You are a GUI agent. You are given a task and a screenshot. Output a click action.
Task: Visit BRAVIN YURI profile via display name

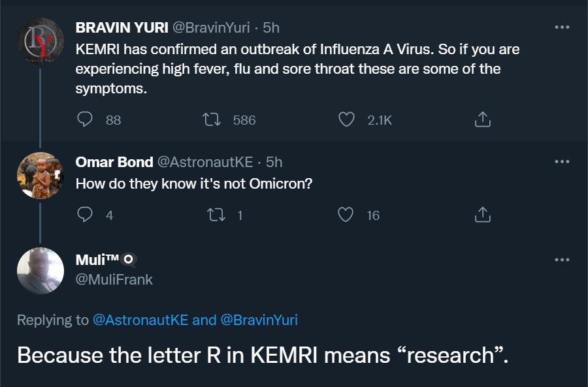(122, 27)
